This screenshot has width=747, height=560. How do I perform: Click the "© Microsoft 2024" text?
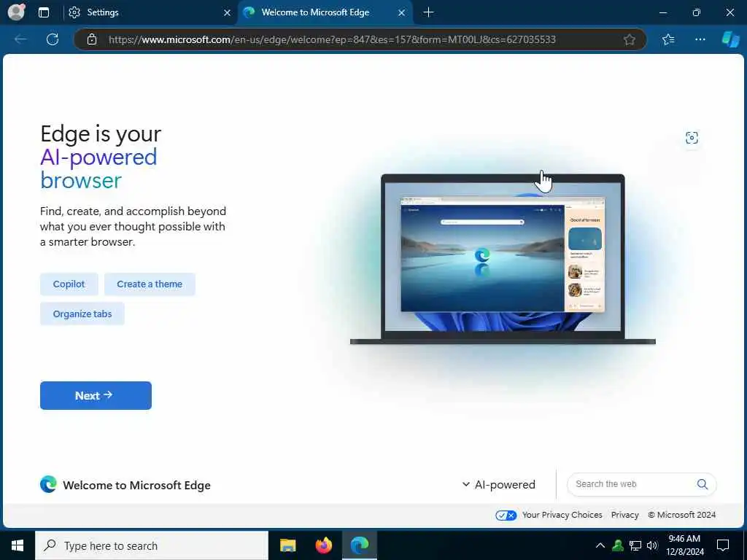[682, 515]
